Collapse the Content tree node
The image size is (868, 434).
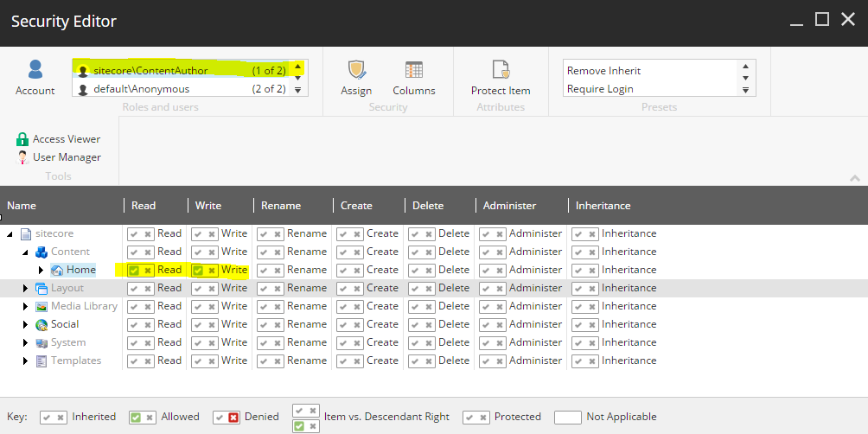click(x=25, y=252)
